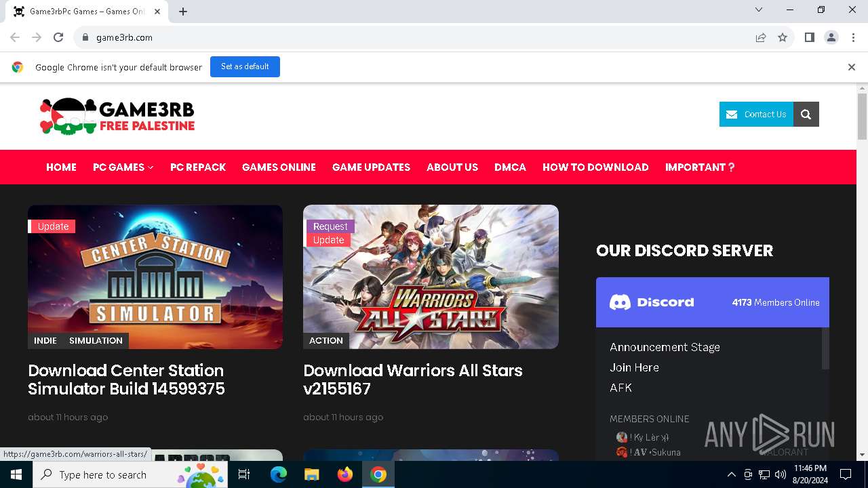The height and width of the screenshot is (488, 868).
Task: Open Windows Start menu
Action: (x=16, y=474)
